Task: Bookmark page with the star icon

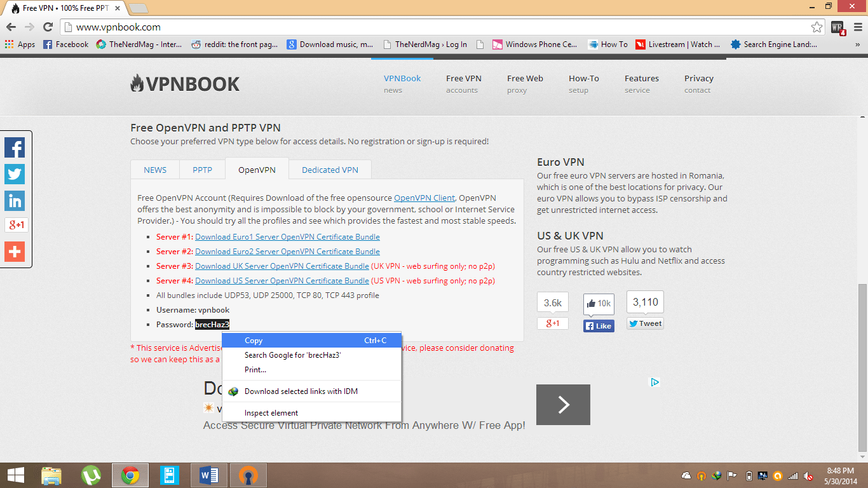Action: click(x=817, y=27)
